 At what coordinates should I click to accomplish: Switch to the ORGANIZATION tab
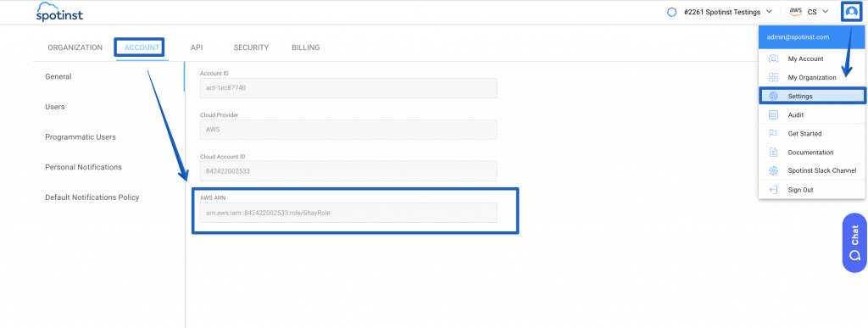tap(75, 47)
